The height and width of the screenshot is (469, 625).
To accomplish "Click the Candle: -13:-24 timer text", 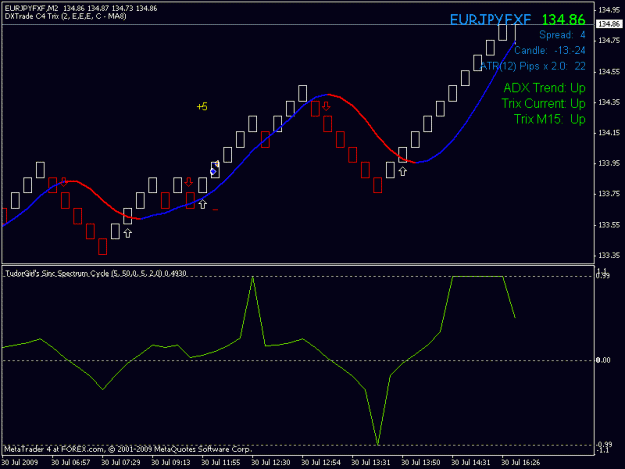I will click(x=550, y=51).
